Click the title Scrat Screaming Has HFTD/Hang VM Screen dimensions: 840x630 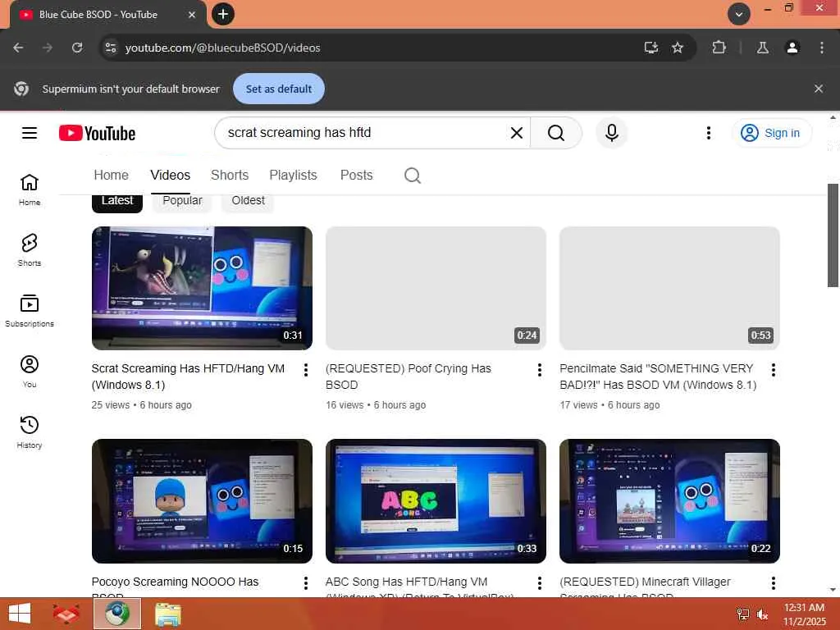[x=188, y=377]
